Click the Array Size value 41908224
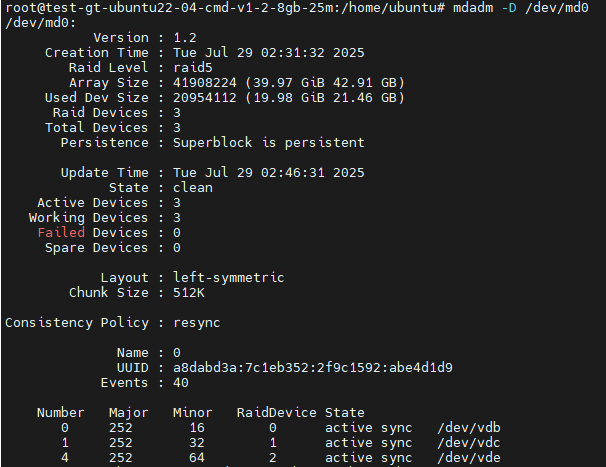Screen dimensions: 606x467 (x=205, y=83)
